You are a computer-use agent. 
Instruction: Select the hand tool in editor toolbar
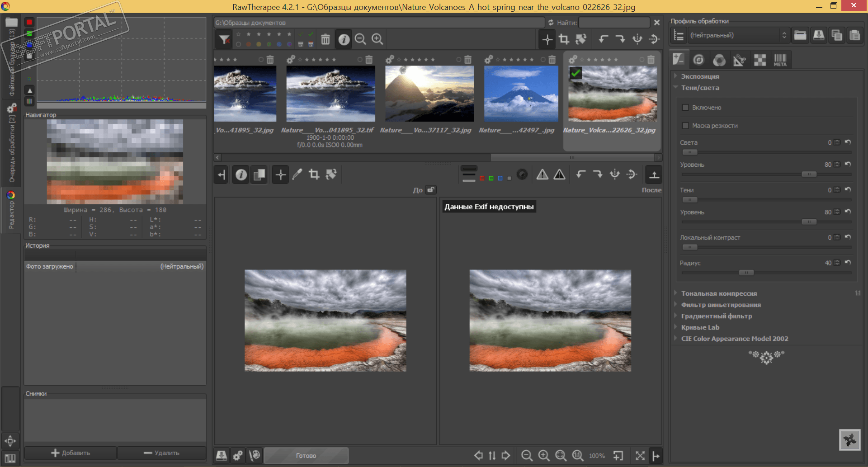(280, 175)
